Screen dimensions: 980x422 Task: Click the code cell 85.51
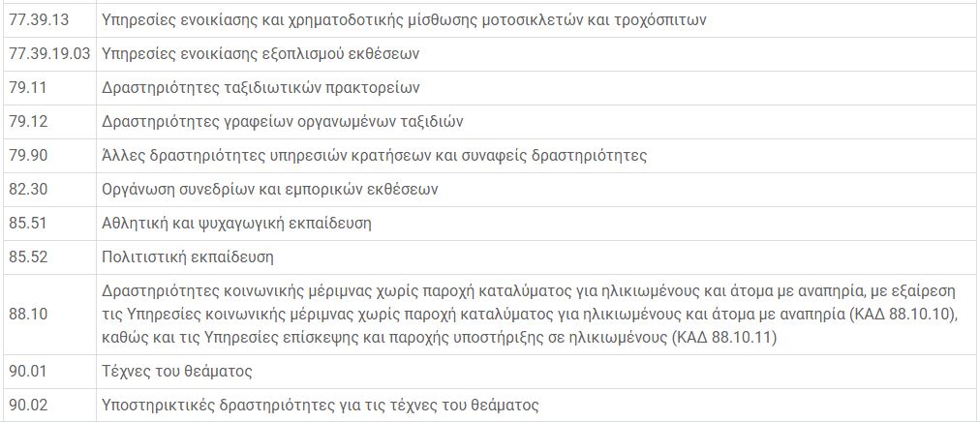[x=27, y=223]
